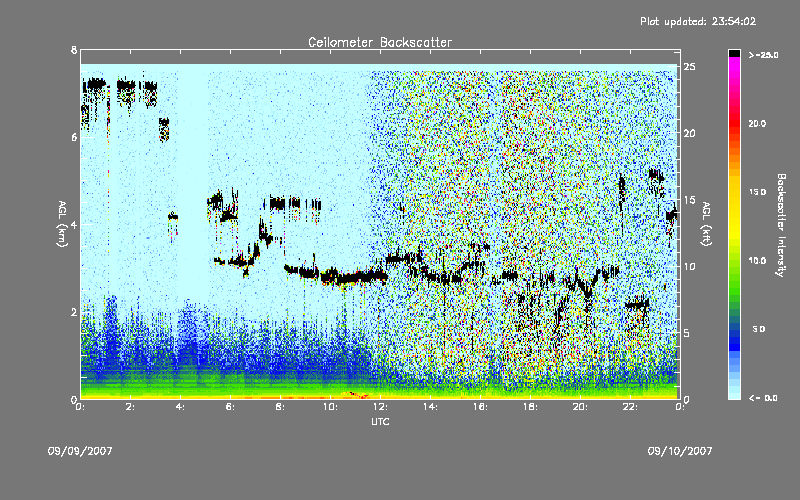Click the '12:' hour tick on UTC axis
This screenshot has width=800, height=500.
[380, 407]
